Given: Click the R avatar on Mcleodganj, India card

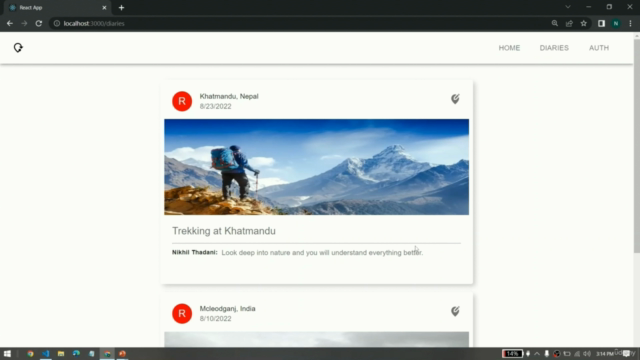Looking at the screenshot, I should (x=182, y=313).
